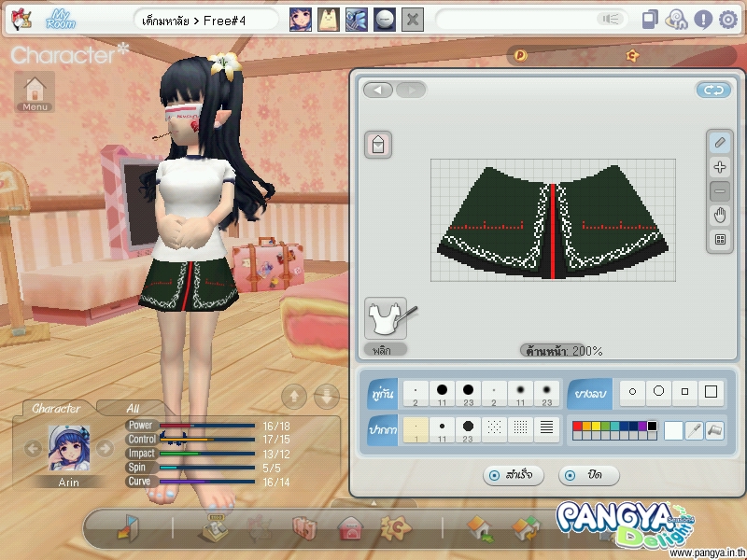
Task: Click the ทู่กัน brush category tab
Action: (x=383, y=394)
